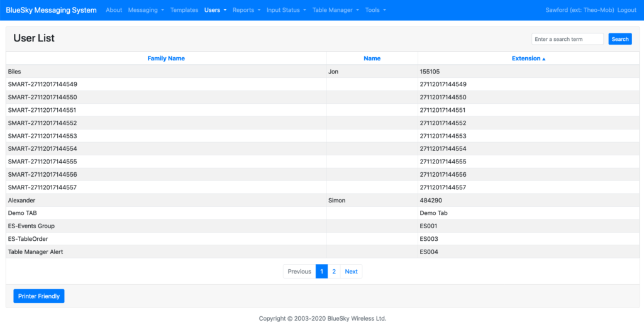This screenshot has height=327, width=644.
Task: Expand the Reports dropdown menu
Action: (x=247, y=10)
